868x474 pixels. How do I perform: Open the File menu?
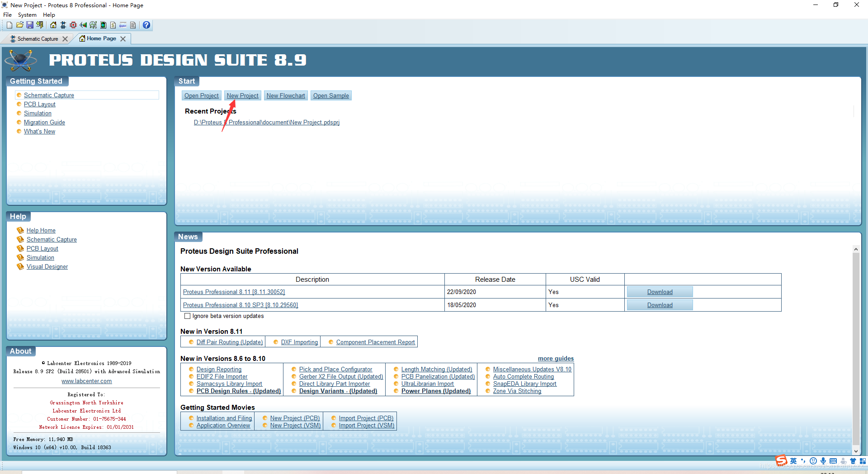(x=7, y=15)
